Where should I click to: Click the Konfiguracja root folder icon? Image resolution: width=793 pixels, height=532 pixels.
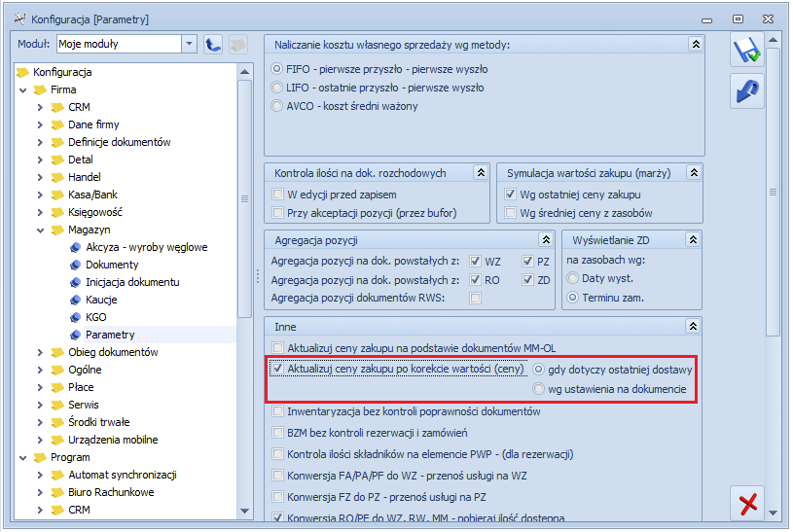22,72
